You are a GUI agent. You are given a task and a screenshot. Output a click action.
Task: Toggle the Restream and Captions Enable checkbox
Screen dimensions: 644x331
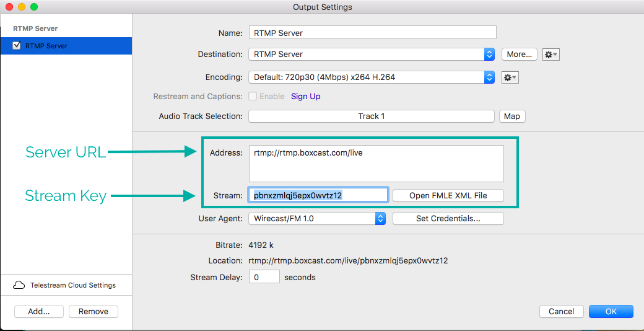coord(253,97)
